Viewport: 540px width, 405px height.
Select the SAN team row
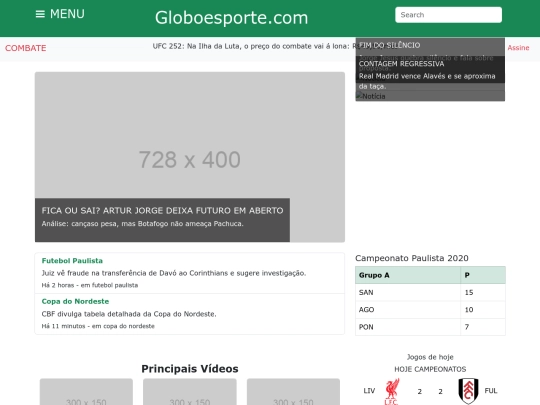[430, 292]
